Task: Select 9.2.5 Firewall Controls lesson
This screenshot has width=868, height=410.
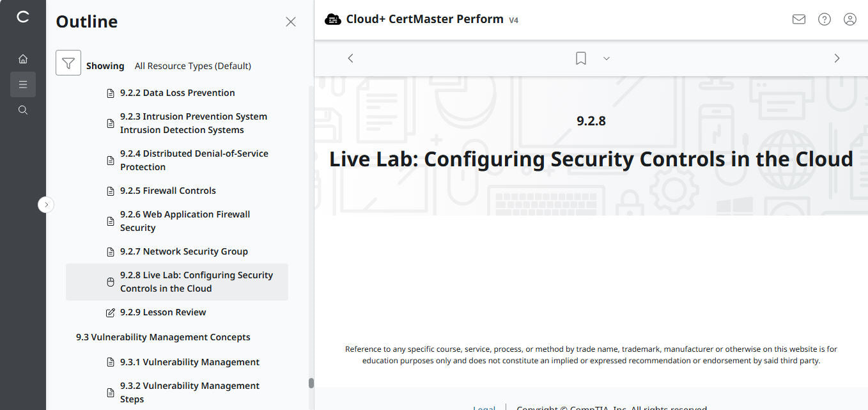Action: tap(167, 191)
